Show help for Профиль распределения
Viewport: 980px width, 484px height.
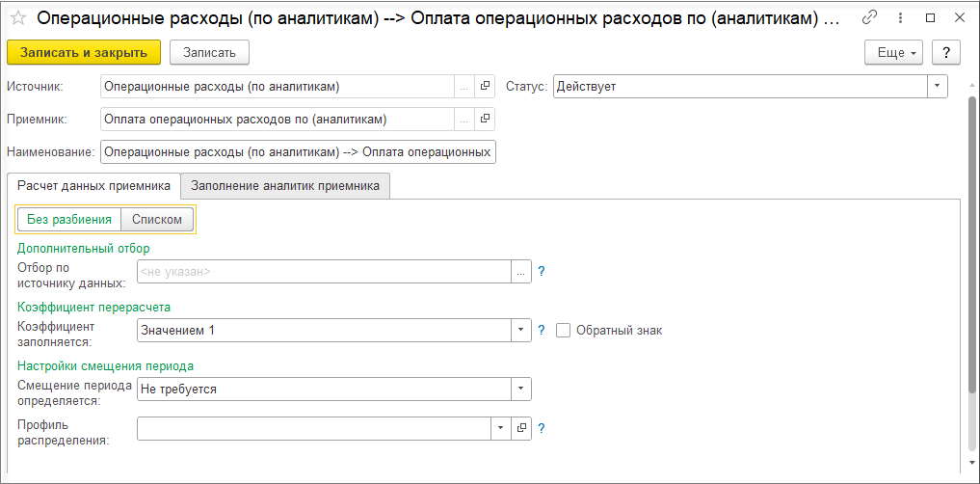click(542, 428)
